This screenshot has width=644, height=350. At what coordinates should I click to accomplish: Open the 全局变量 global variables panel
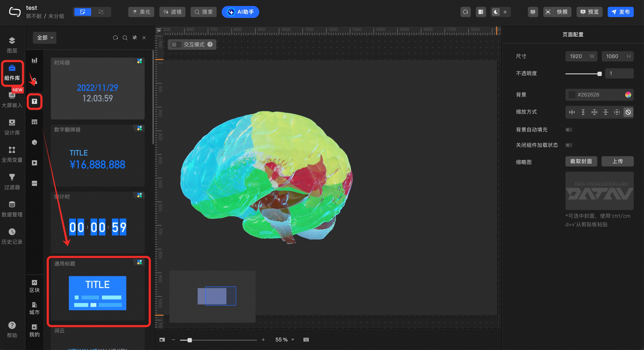pos(12,154)
